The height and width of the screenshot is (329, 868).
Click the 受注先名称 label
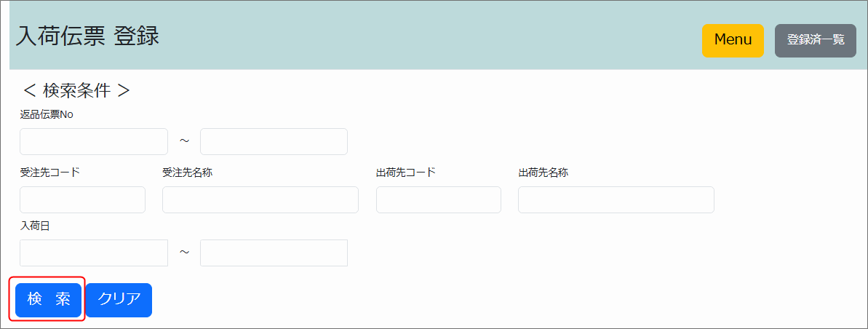point(187,173)
